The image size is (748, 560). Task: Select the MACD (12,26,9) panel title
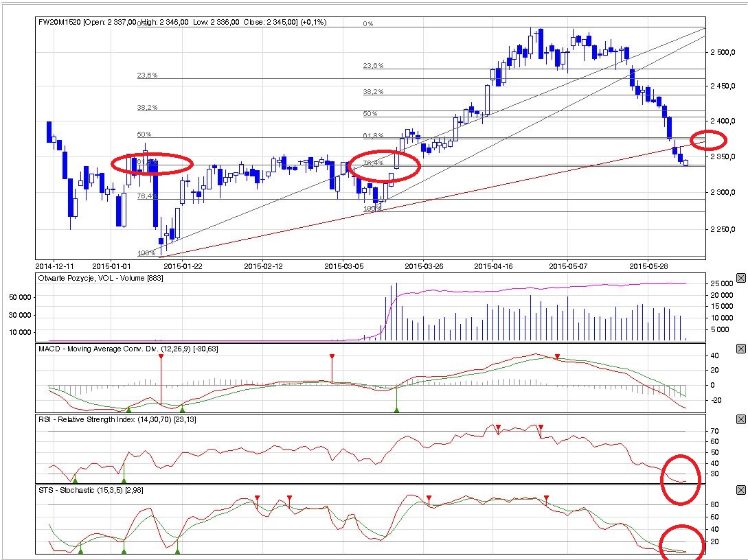pyautogui.click(x=128, y=349)
